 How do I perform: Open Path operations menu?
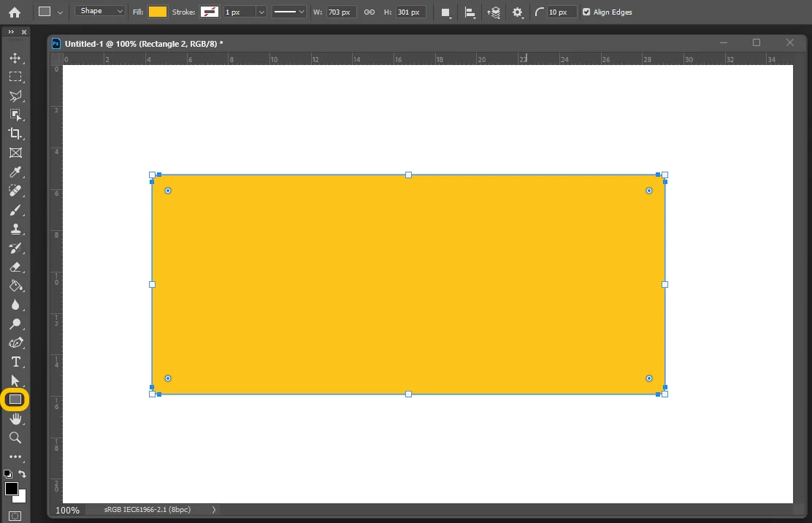(x=445, y=12)
